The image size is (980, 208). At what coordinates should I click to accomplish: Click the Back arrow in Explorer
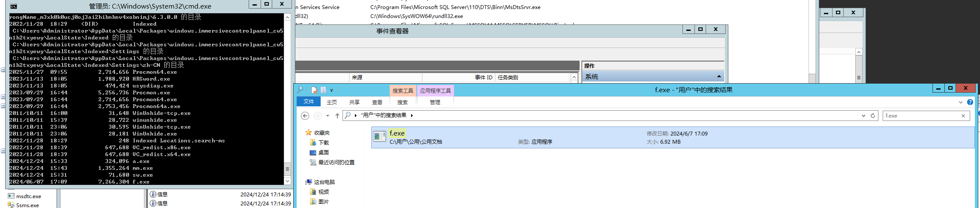(305, 116)
